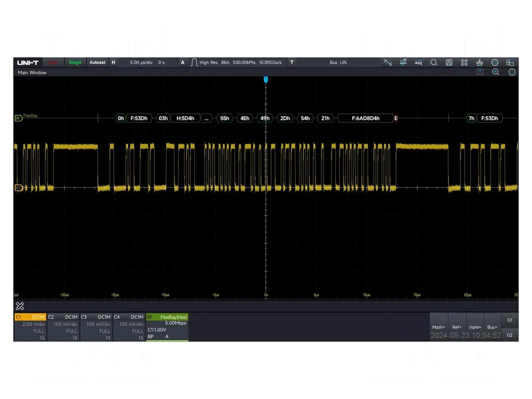Select the C1 channel ground marker
The width and height of the screenshot is (532, 399).
(18, 188)
